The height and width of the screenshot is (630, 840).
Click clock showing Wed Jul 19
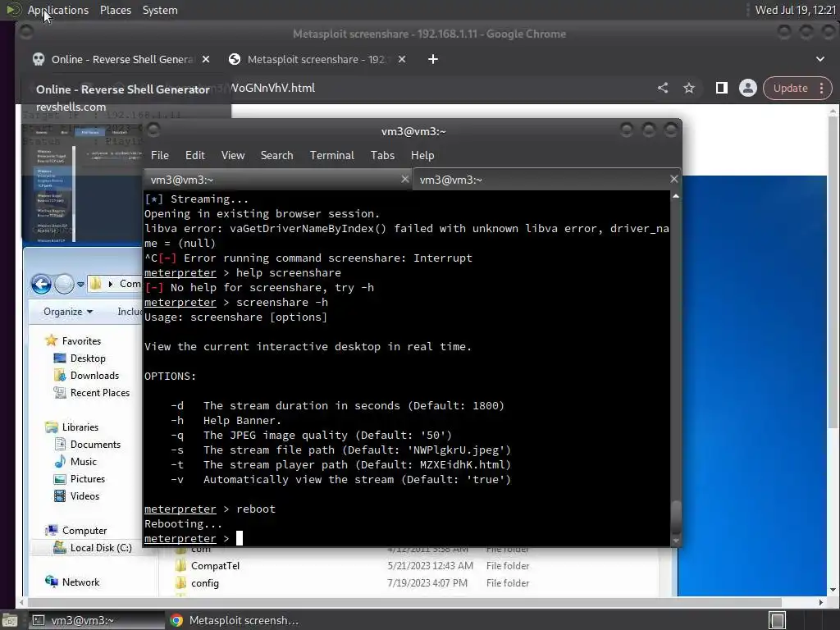pos(796,10)
